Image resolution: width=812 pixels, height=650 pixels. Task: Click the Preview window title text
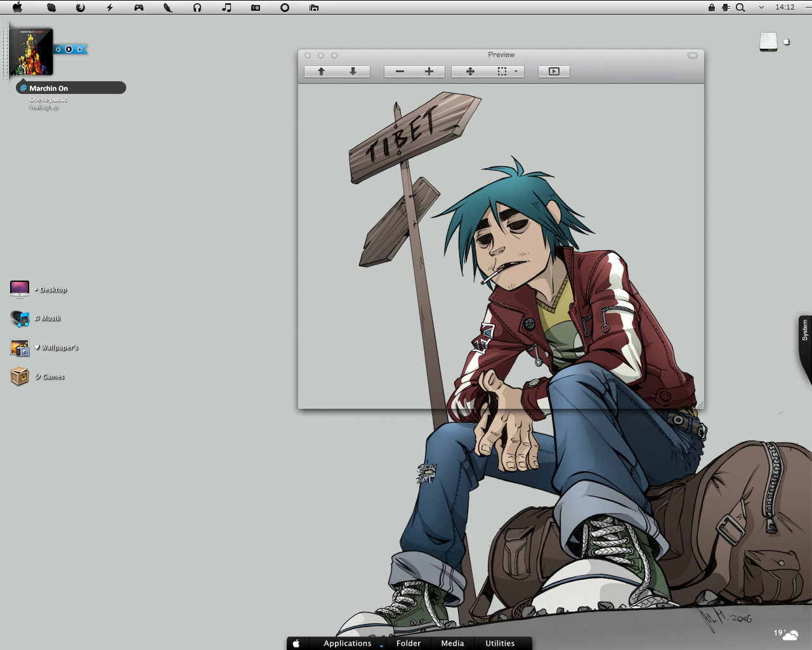501,55
